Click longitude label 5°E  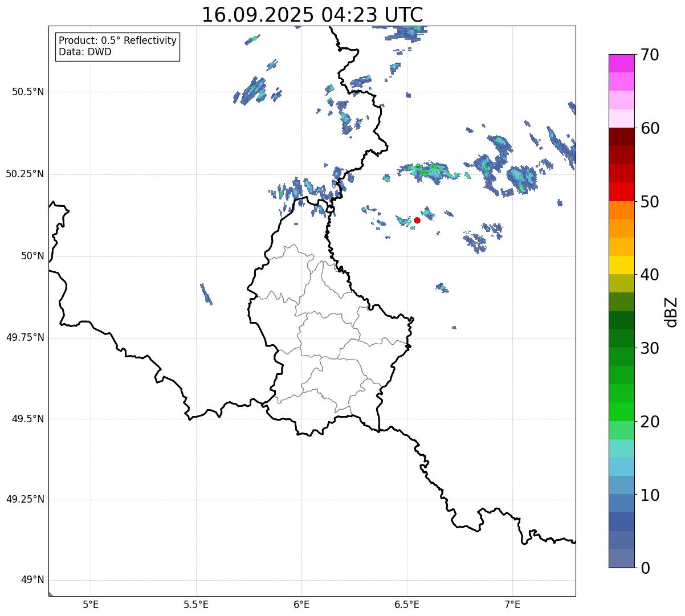coord(91,605)
